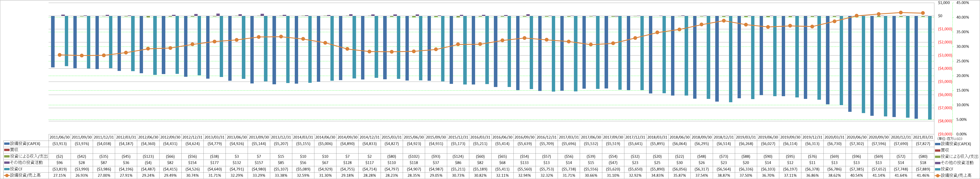
Task: Click the other investing value $154
Action: coord(192,163)
